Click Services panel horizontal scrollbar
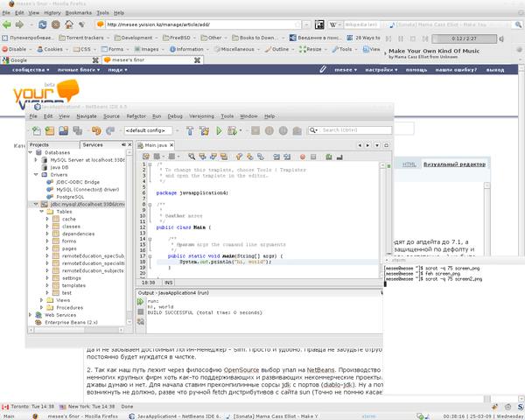Viewport: 525px width, 420px height. tap(76, 330)
